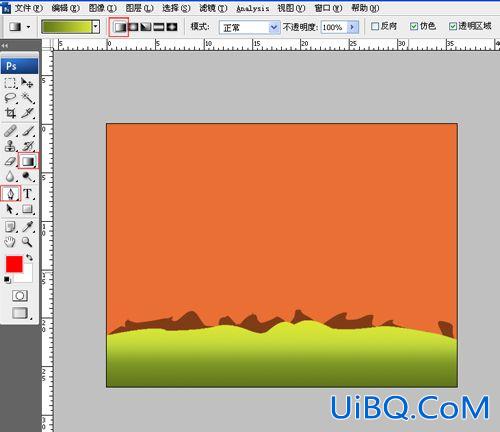This screenshot has width=500, height=432.
Task: Enable the 反向 reverse checkbox
Action: [x=375, y=26]
